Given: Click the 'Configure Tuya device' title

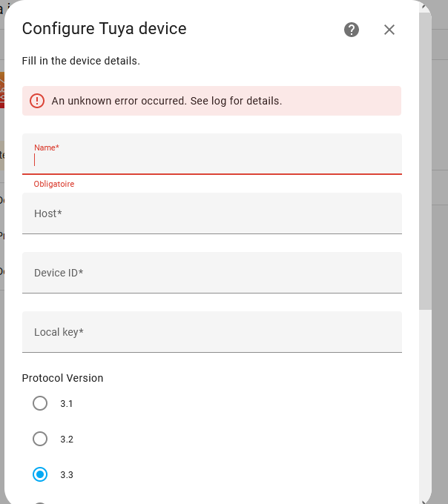Looking at the screenshot, I should 104,29.
